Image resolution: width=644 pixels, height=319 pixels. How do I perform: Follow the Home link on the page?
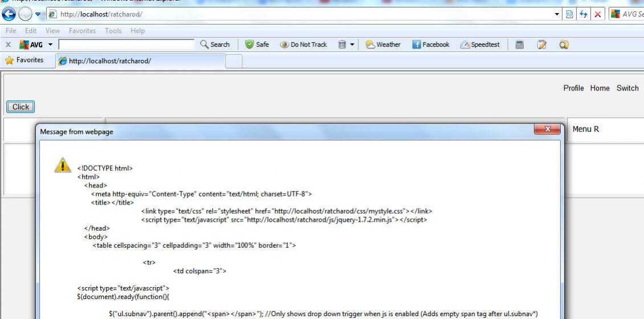coord(600,88)
